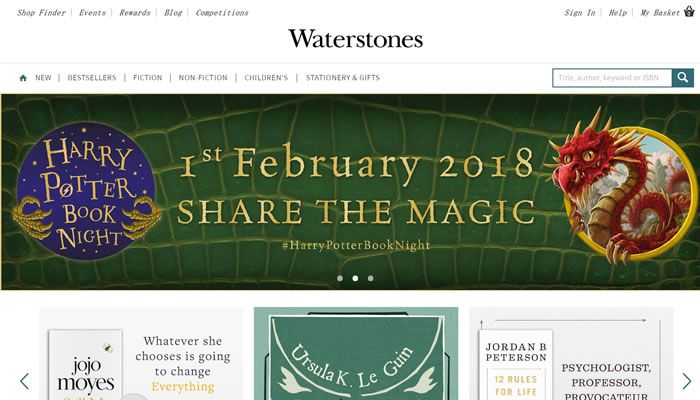The height and width of the screenshot is (400, 700).
Task: Go to previous promo with left chevron
Action: 25,381
